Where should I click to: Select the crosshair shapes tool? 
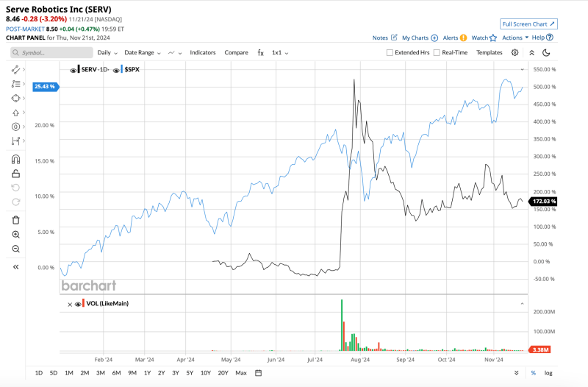pyautogui.click(x=15, y=99)
